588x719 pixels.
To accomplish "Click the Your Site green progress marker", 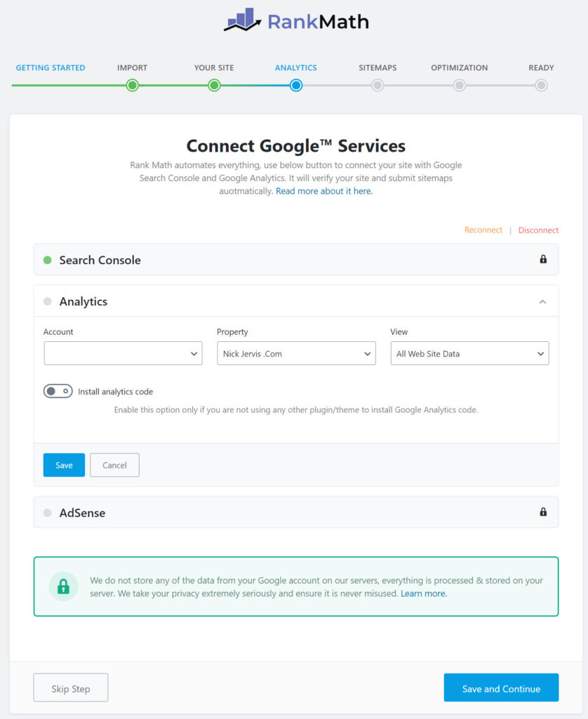I will tap(214, 85).
